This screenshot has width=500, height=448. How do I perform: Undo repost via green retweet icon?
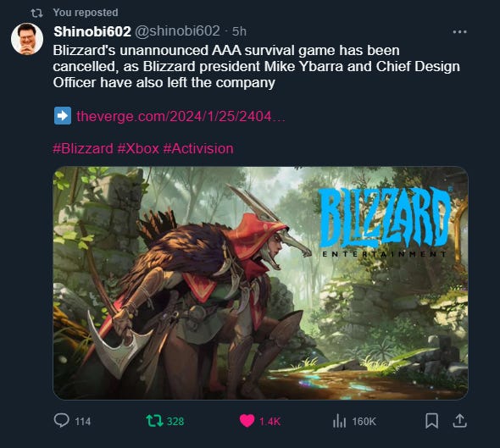pyautogui.click(x=154, y=421)
